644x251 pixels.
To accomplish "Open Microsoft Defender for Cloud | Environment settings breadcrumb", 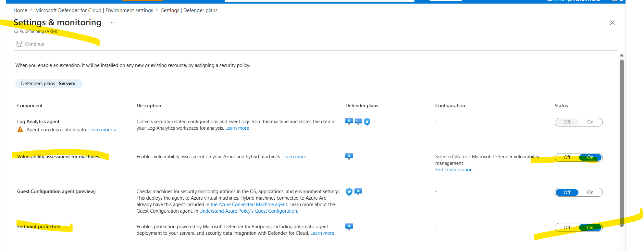I will pyautogui.click(x=94, y=10).
